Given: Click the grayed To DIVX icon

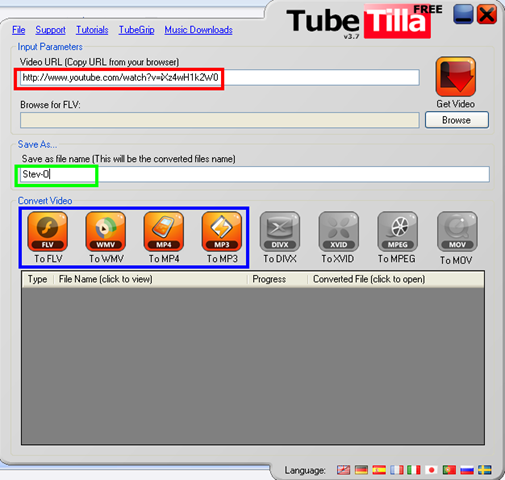Looking at the screenshot, I should (x=280, y=231).
